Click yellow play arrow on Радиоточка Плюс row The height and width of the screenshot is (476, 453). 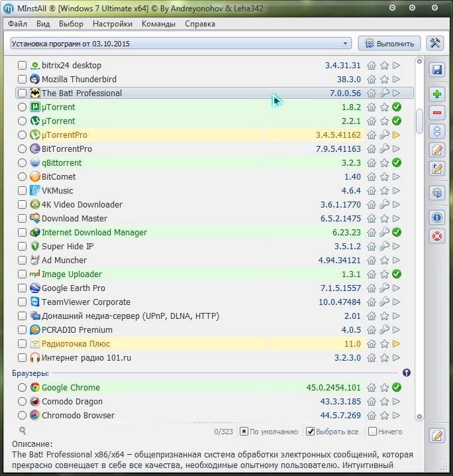396,343
